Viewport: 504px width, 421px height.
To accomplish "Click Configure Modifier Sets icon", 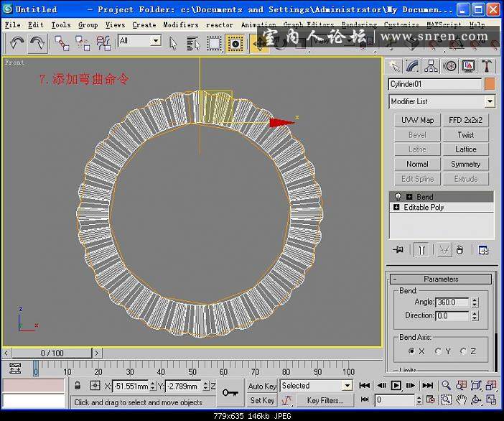I will pos(484,250).
